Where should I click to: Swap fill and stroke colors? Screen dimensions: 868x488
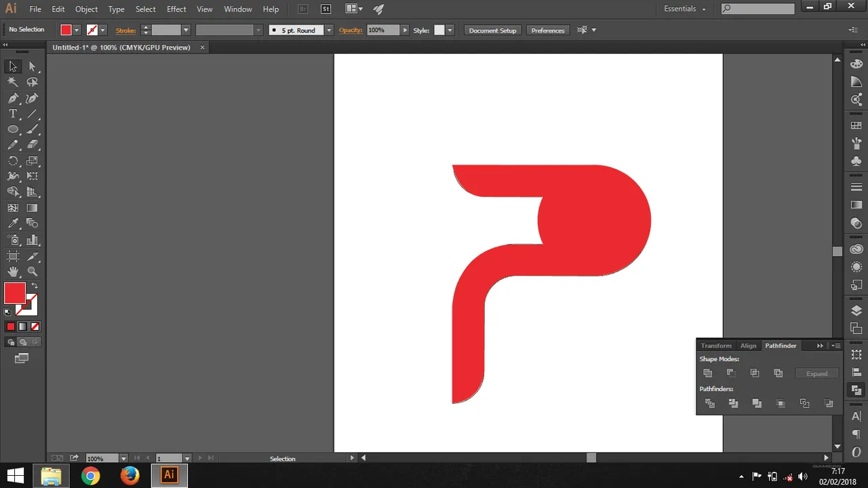pos(35,286)
